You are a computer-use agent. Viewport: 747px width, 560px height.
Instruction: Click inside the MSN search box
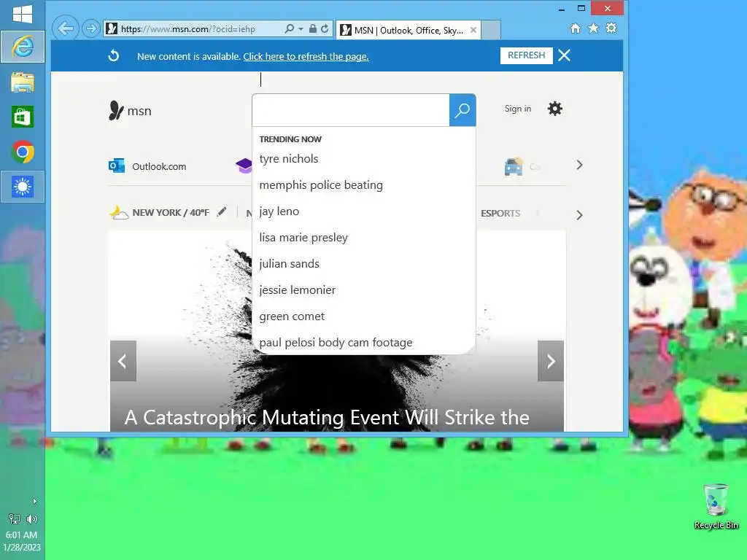(x=351, y=110)
